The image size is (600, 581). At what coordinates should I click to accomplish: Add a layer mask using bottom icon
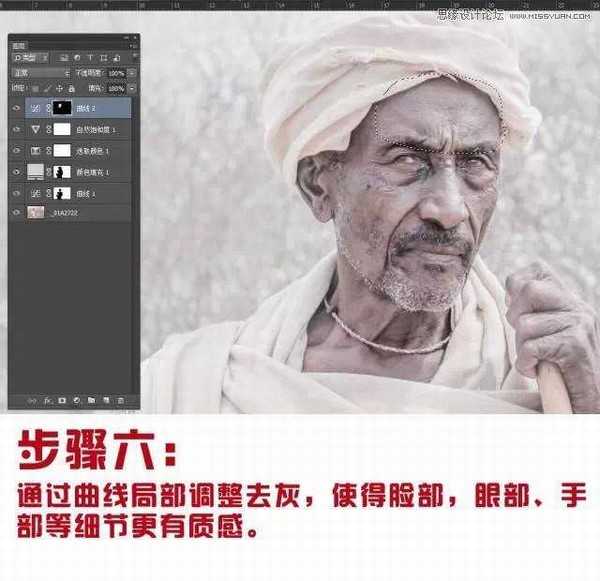coord(62,399)
